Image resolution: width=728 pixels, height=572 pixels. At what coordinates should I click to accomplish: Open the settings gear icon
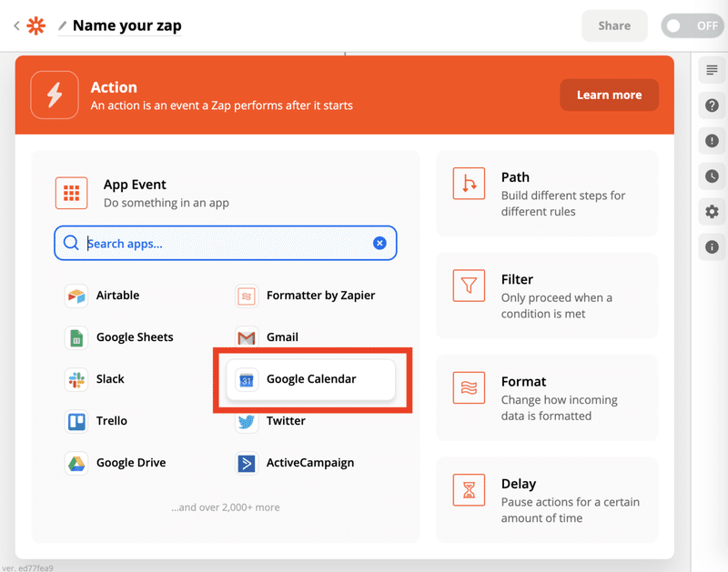(712, 212)
